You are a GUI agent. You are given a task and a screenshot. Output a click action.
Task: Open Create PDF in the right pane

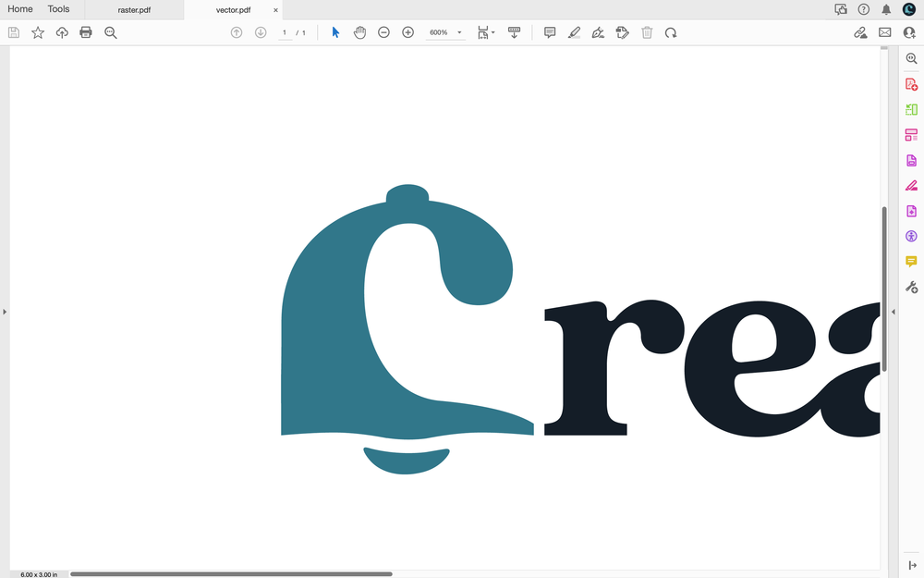pos(910,82)
